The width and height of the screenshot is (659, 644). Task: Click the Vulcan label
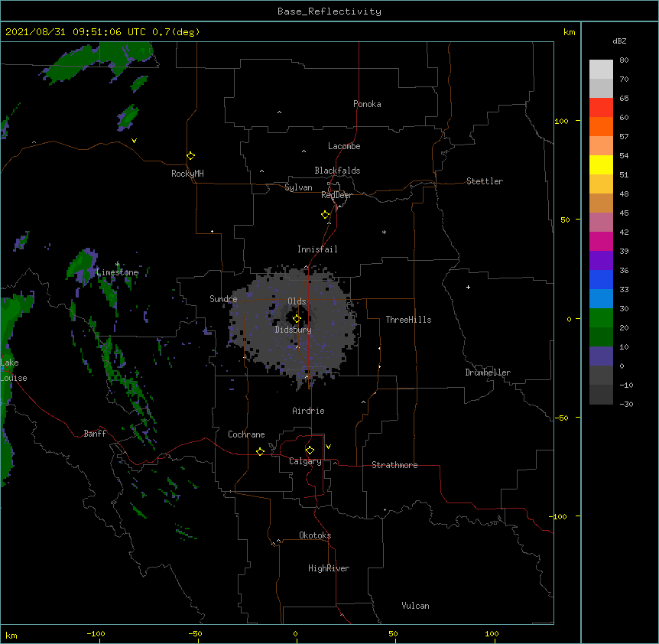tap(415, 606)
